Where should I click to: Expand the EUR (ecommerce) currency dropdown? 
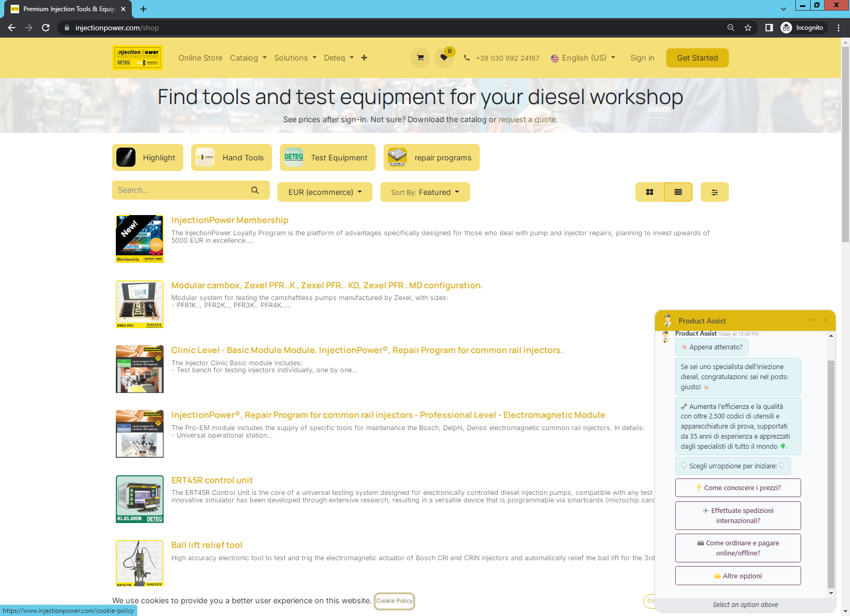click(325, 192)
